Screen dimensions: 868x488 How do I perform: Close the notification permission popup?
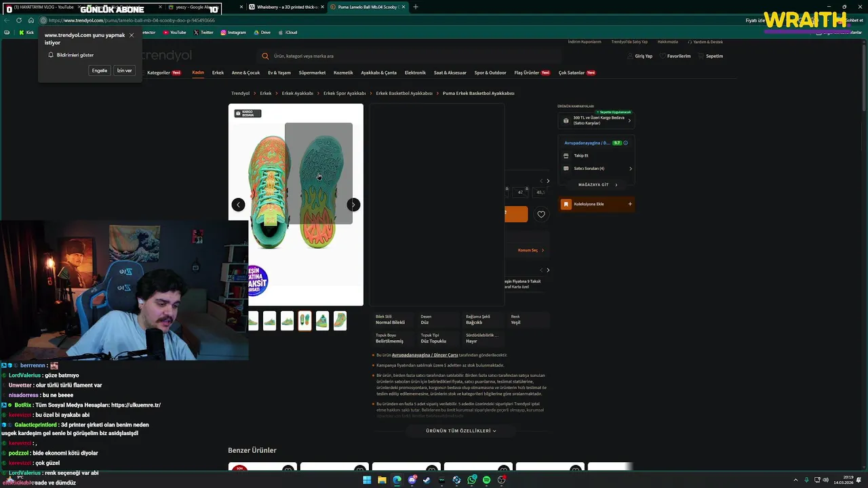132,35
